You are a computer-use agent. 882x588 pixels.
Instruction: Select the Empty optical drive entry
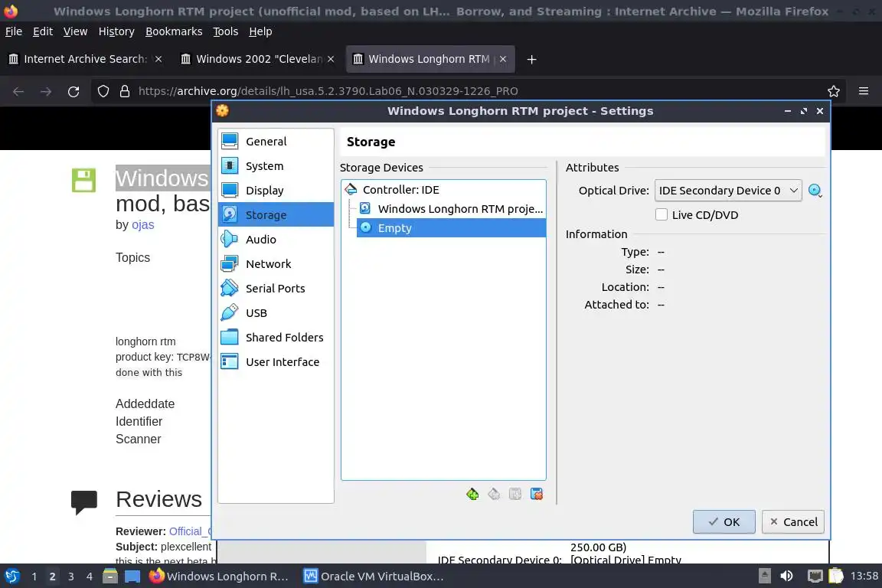451,228
